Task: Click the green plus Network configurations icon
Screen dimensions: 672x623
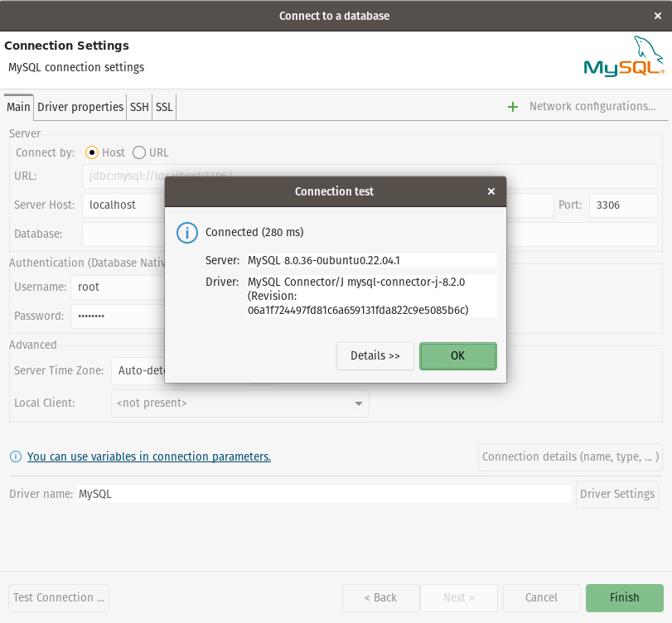Action: click(513, 107)
